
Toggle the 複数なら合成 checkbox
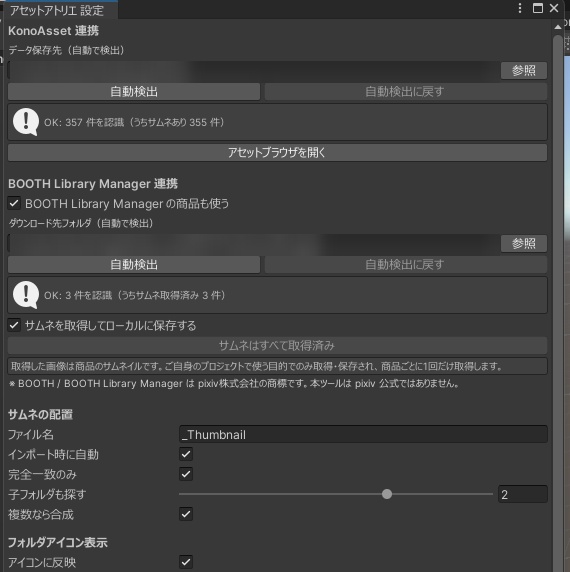click(186, 514)
